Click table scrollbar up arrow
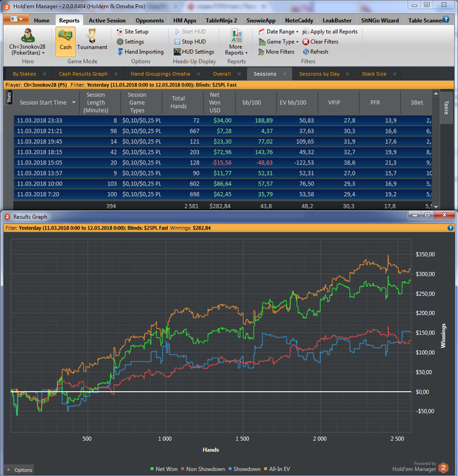 pos(436,94)
